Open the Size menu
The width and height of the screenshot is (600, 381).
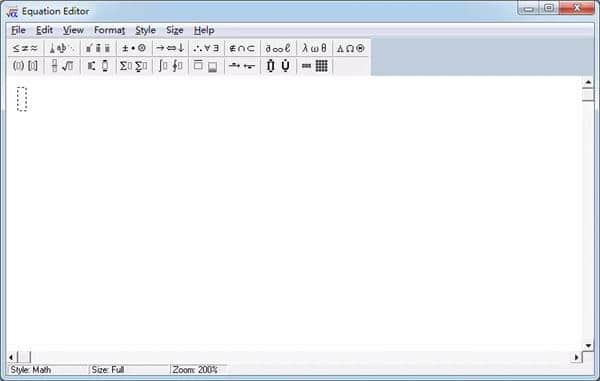pos(174,30)
